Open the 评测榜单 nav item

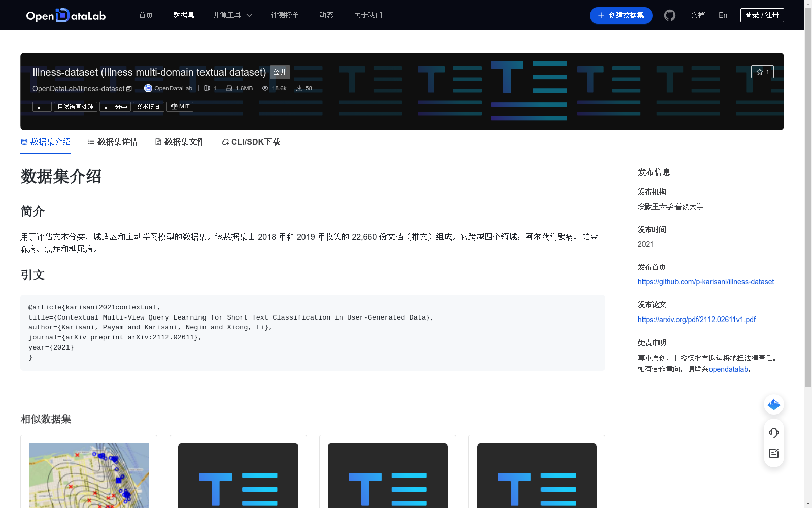(285, 15)
